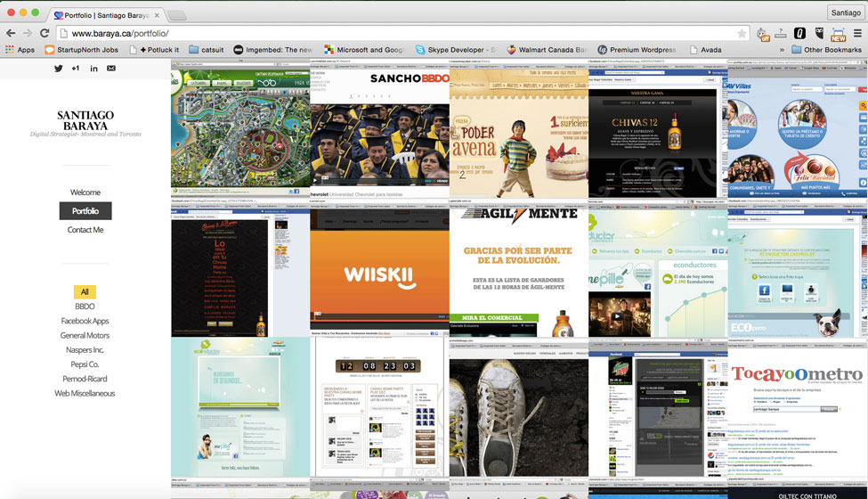Open the black Q extension icon

click(x=800, y=33)
